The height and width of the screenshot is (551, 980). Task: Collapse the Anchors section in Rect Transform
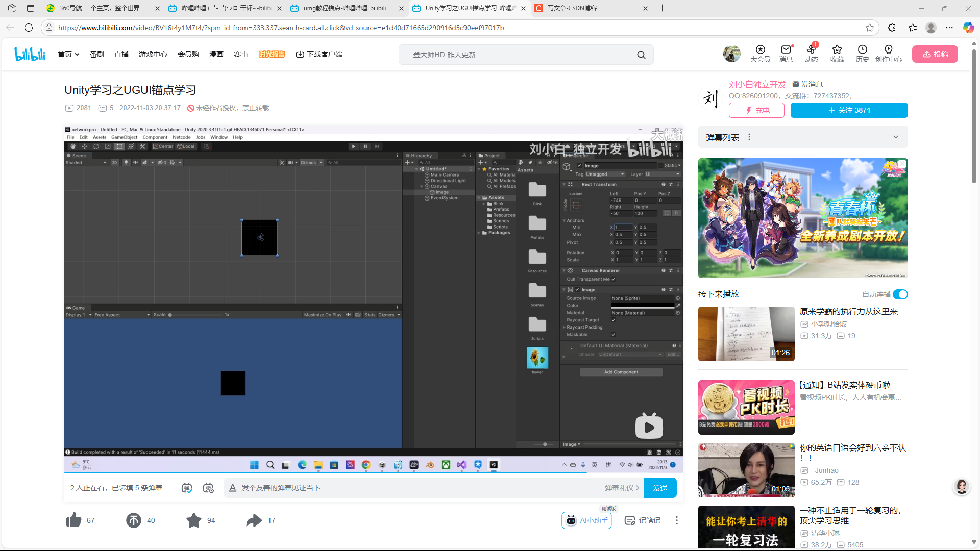[565, 220]
